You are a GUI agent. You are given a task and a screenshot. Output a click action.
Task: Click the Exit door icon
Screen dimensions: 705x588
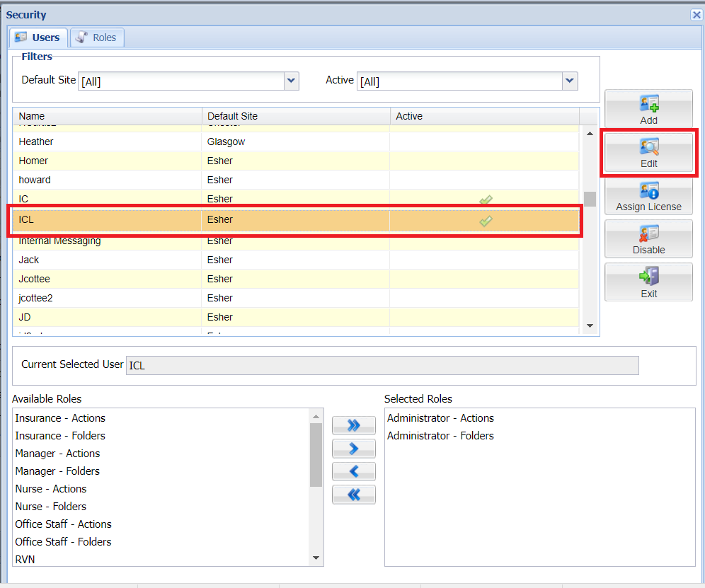[x=649, y=276]
